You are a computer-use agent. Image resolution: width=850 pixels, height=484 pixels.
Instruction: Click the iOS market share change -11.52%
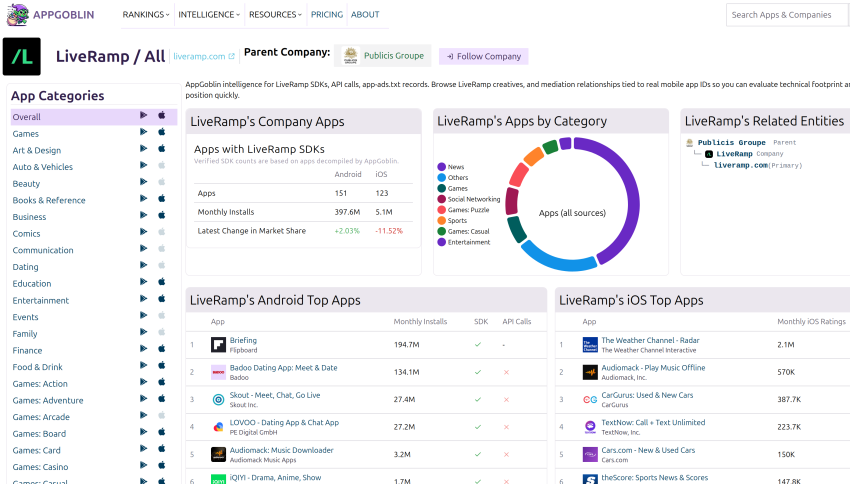(389, 231)
